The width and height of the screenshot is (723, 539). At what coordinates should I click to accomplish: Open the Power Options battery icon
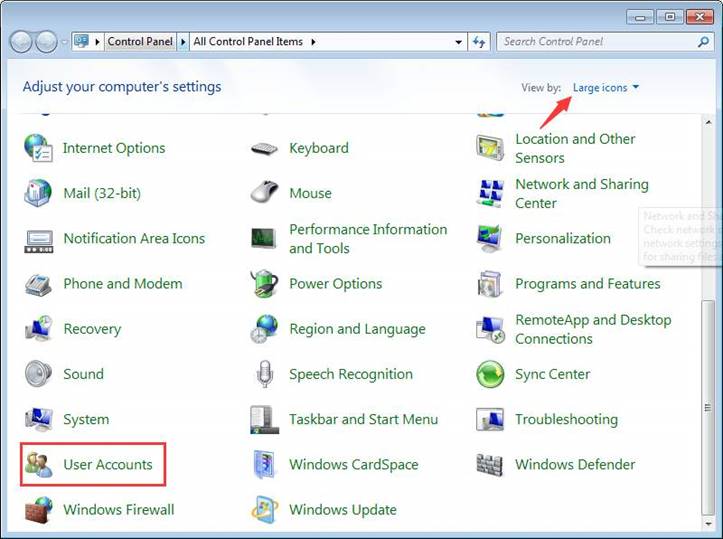coord(264,284)
